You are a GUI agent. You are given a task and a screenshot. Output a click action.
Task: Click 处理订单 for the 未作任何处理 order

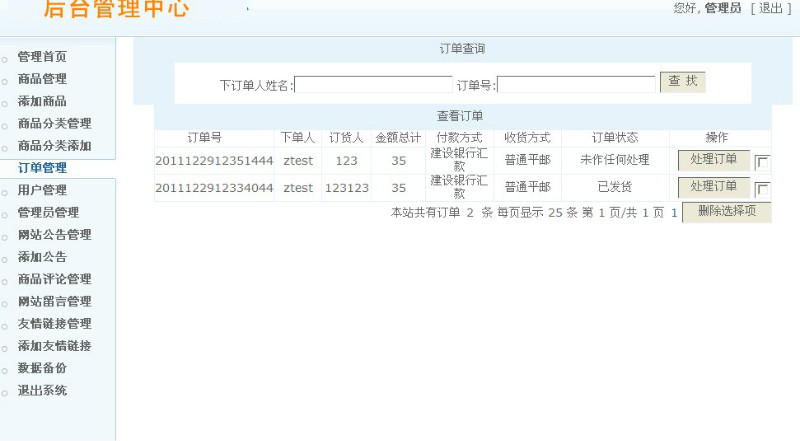713,160
